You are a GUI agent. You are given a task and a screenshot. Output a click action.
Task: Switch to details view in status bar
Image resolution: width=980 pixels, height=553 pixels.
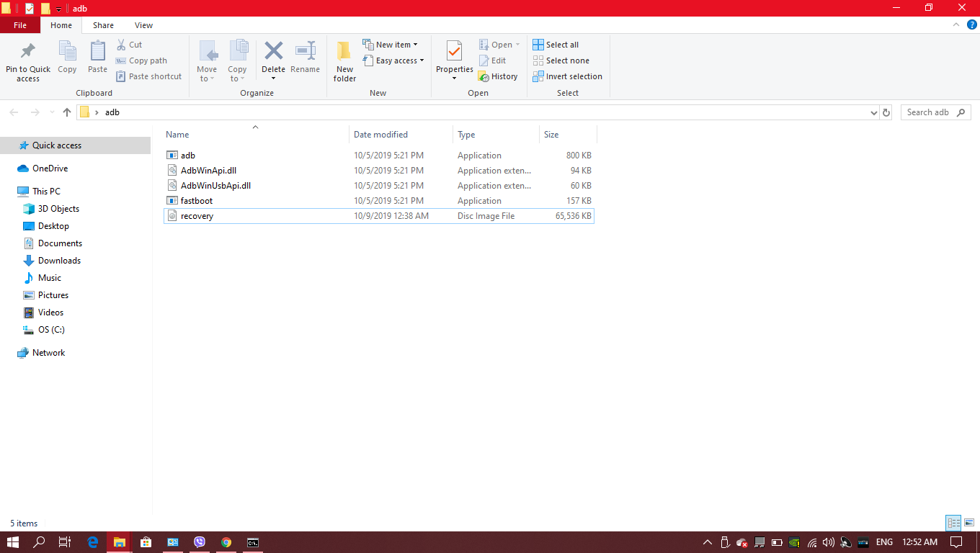click(x=954, y=523)
